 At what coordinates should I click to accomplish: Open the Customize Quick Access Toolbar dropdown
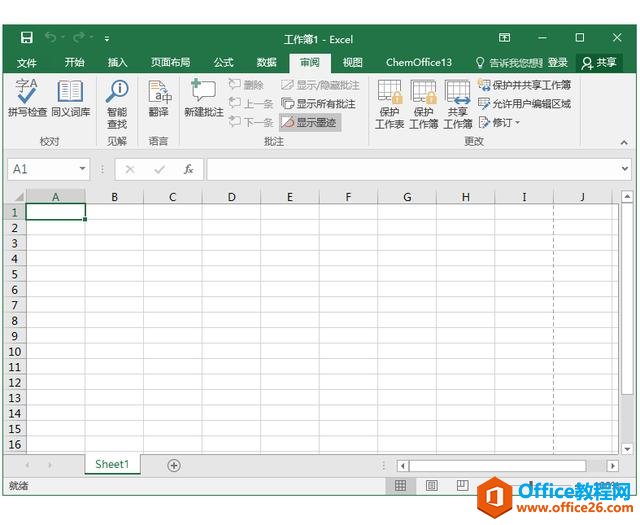[x=107, y=39]
